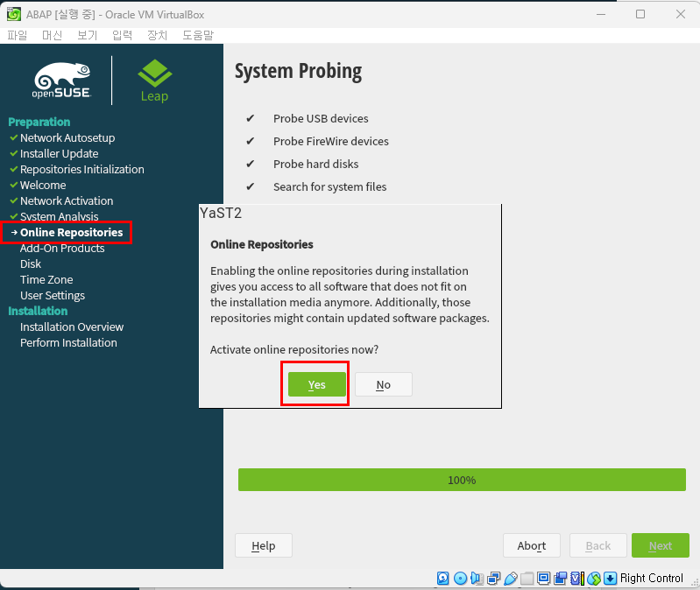Click the YaST2 dialog title
Viewport: 700px width, 590px height.
pos(221,214)
